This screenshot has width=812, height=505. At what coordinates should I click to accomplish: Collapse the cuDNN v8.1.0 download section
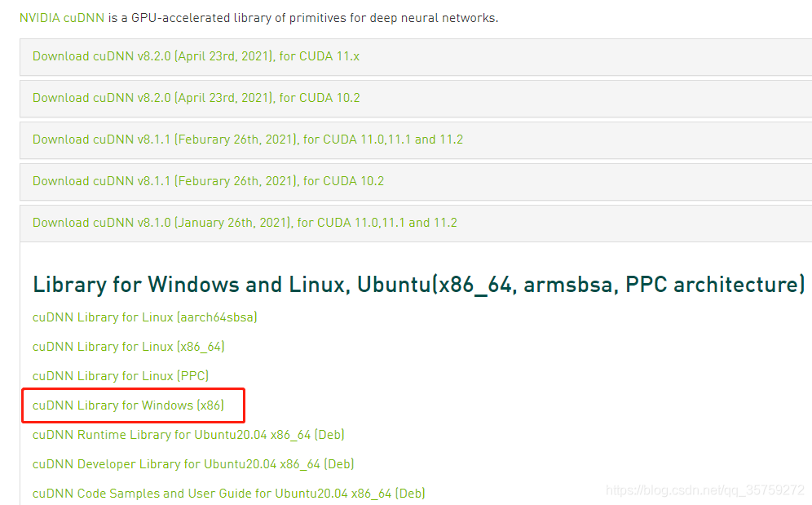tap(245, 223)
